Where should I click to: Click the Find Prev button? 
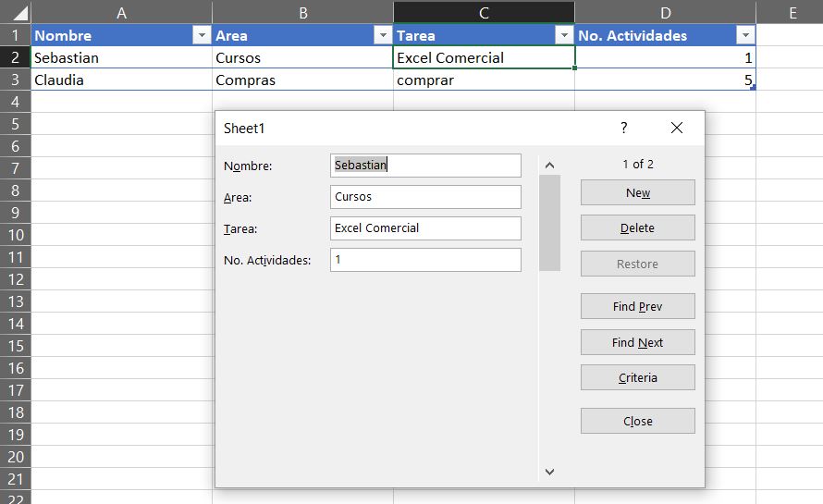(638, 306)
